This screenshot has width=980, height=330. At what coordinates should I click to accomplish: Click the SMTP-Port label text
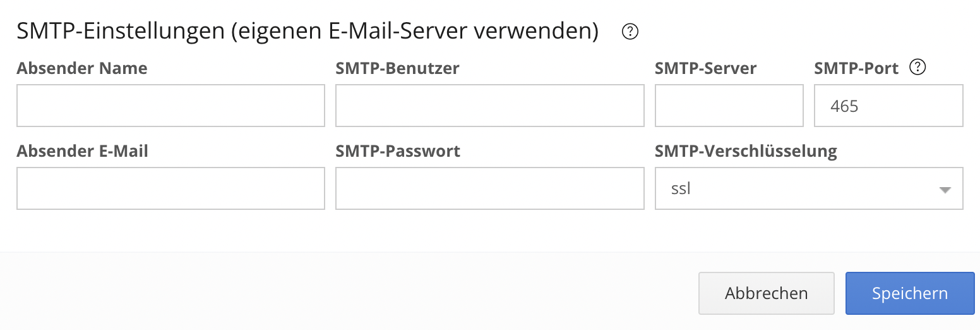tap(856, 68)
